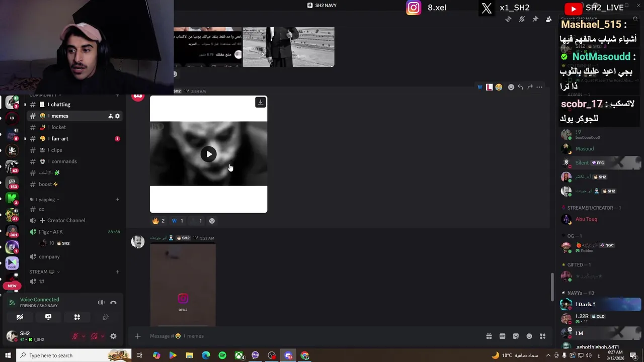The image size is (644, 362).
Task: Open the phone screenshot image attachment
Action: [x=183, y=285]
